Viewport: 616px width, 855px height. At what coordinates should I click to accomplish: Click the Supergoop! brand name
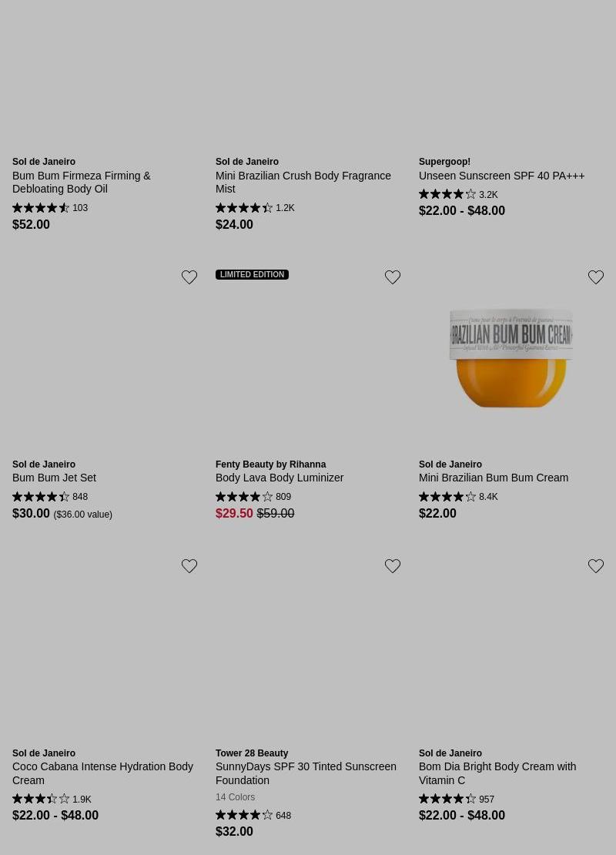[444, 162]
